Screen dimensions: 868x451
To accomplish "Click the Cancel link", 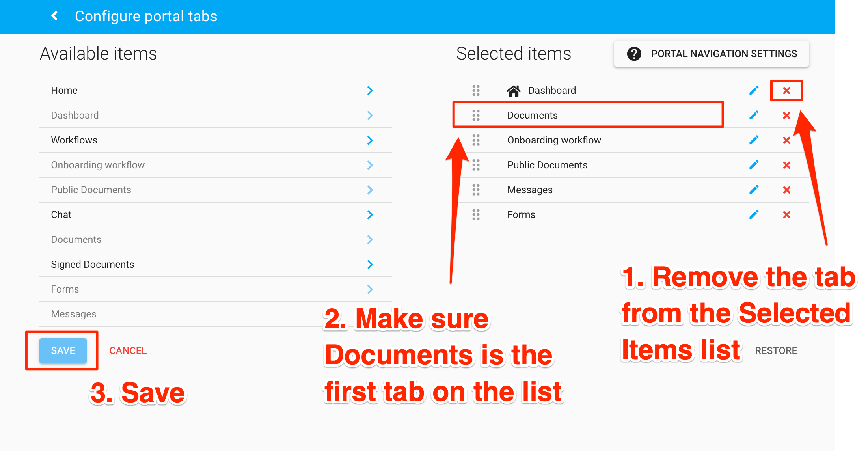I will click(128, 350).
